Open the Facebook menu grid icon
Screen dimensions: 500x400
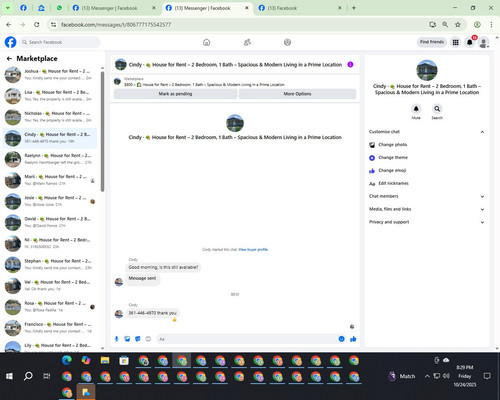coord(455,42)
